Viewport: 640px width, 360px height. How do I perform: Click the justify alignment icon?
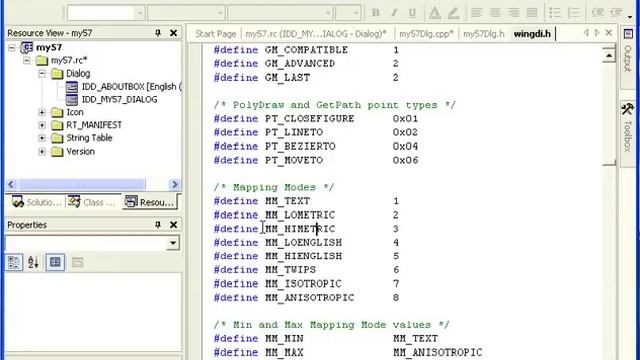[x=532, y=13]
